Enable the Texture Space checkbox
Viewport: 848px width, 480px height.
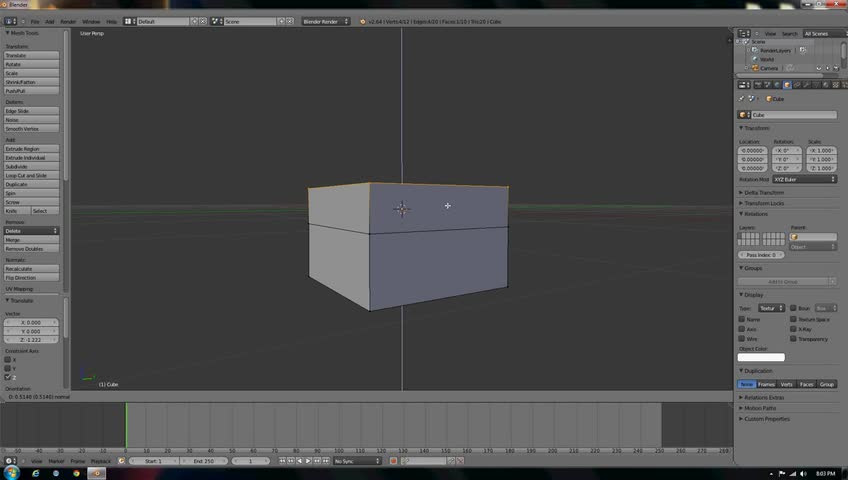(x=793, y=319)
